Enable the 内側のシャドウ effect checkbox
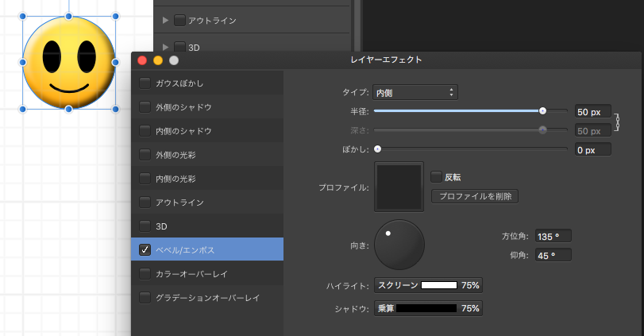 click(x=145, y=130)
